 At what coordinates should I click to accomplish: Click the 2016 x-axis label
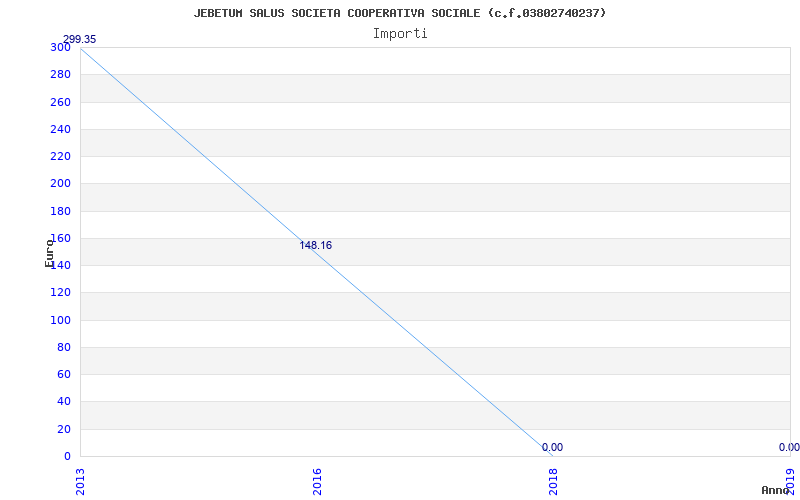coord(317,482)
